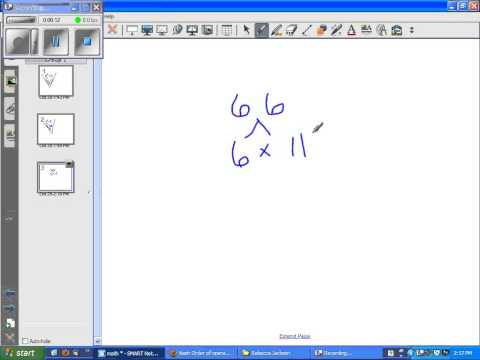Click the Extend Page link
This screenshot has width=480, height=360.
295,336
